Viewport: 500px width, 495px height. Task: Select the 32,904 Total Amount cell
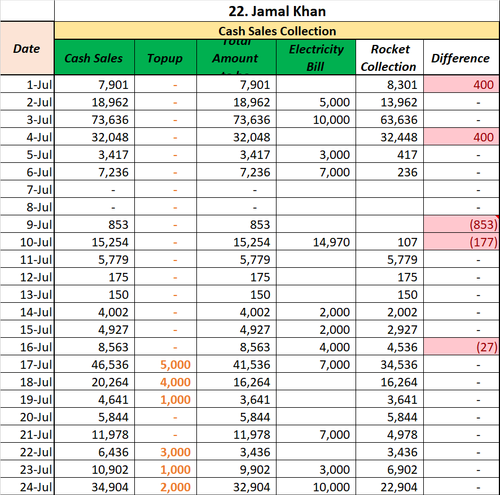236,487
